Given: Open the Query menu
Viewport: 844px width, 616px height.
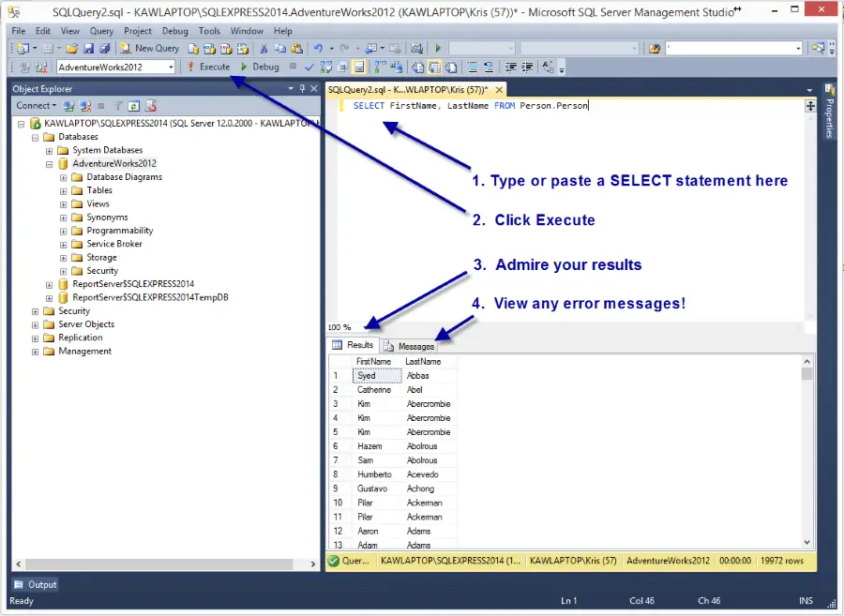Looking at the screenshot, I should [x=101, y=31].
